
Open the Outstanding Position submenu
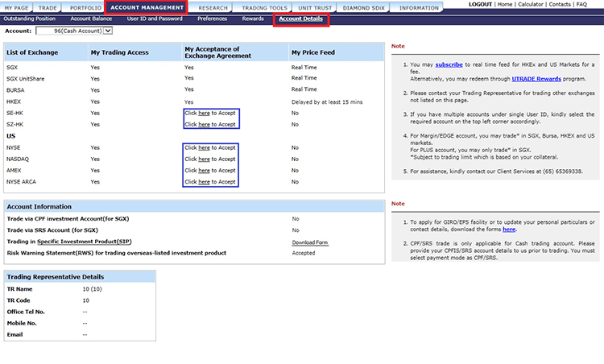point(30,19)
